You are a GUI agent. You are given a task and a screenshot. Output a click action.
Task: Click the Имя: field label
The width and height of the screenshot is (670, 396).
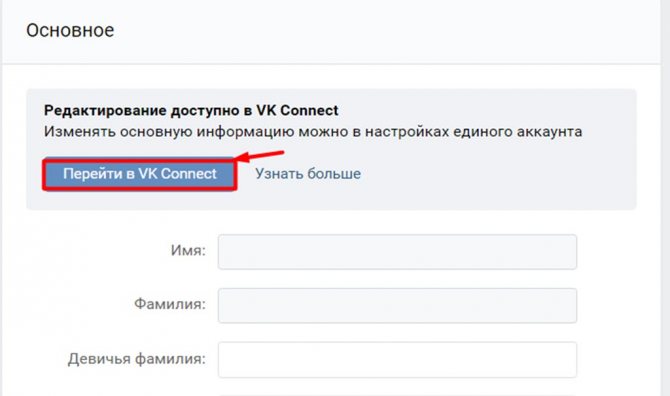pos(188,250)
